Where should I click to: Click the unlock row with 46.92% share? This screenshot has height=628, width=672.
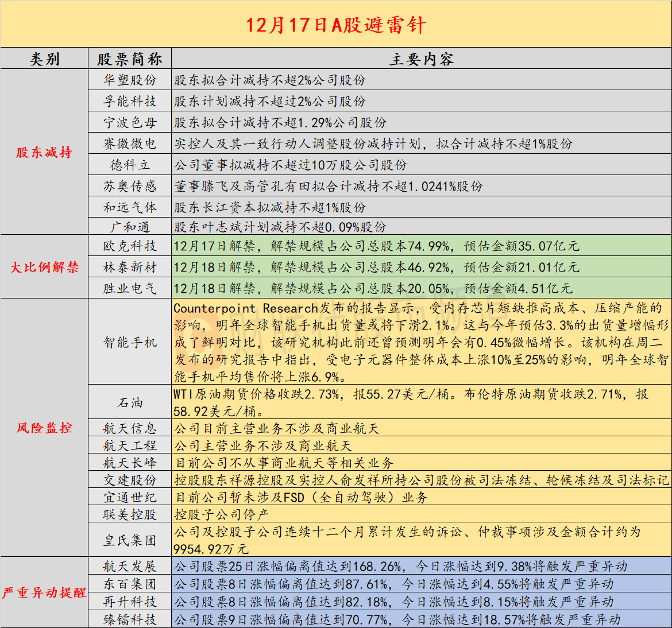pos(422,267)
